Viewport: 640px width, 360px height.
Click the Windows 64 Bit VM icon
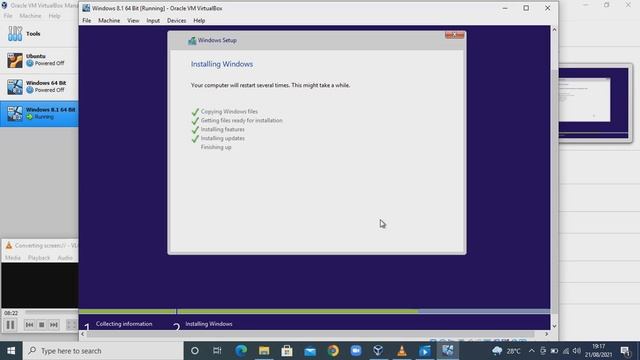point(15,87)
